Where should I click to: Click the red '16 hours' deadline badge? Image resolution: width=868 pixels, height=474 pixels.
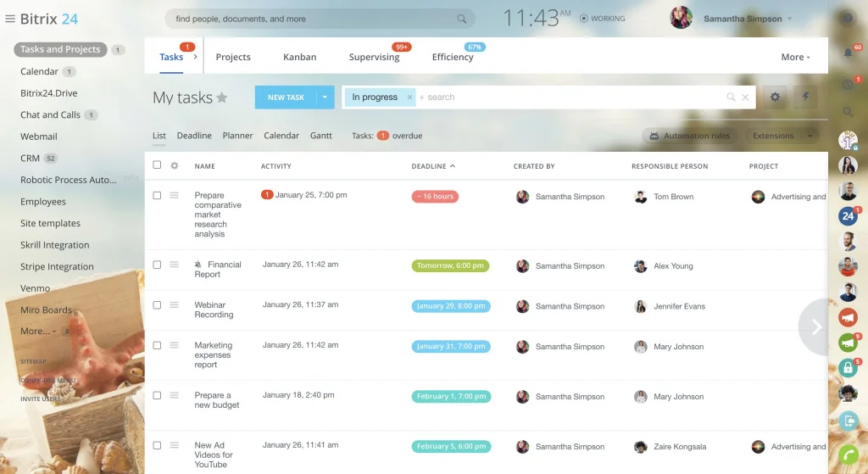click(x=435, y=197)
